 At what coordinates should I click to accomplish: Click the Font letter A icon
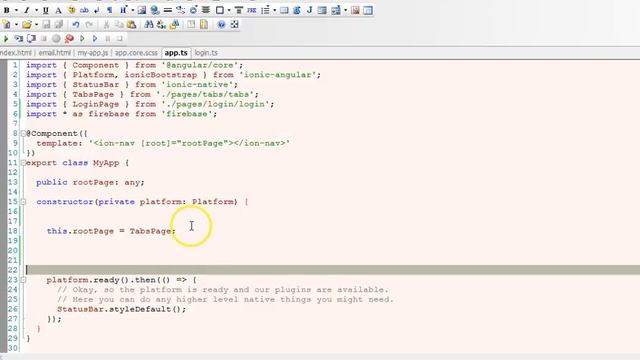tap(58, 10)
